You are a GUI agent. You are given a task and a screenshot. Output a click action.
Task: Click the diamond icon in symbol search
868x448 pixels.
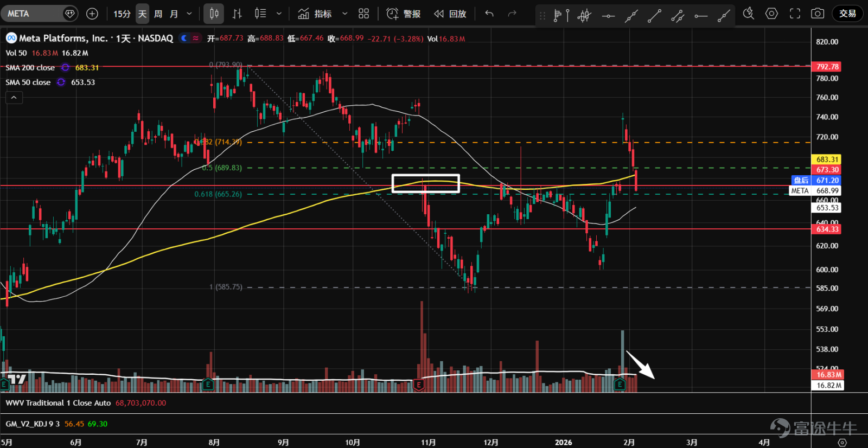(69, 14)
